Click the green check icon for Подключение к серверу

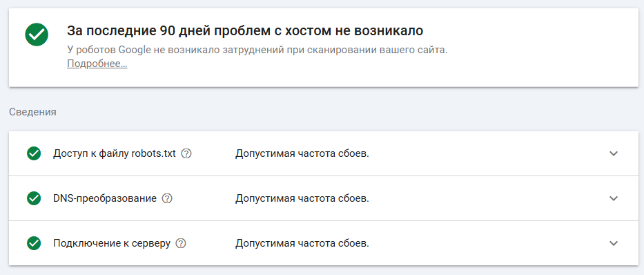[x=34, y=243]
